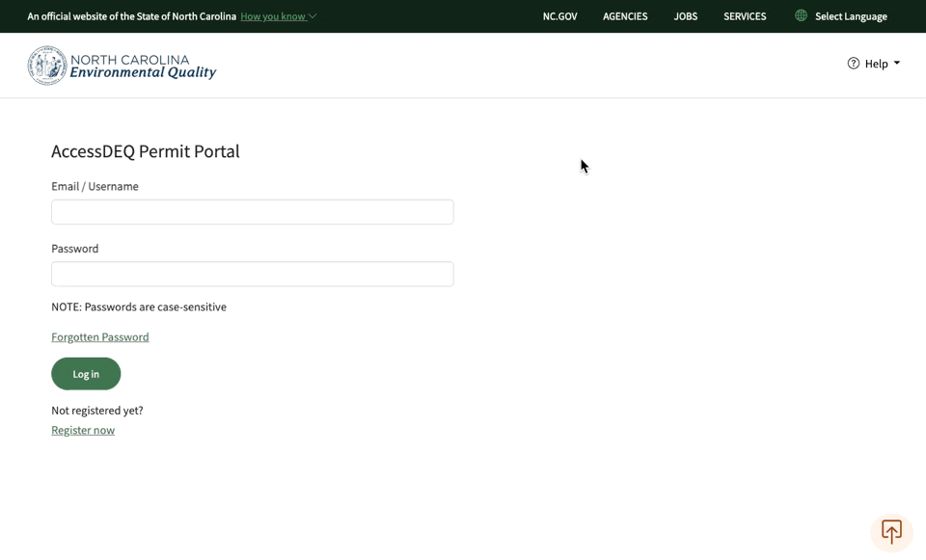
Task: Open the SERVICES menu item
Action: 745,16
